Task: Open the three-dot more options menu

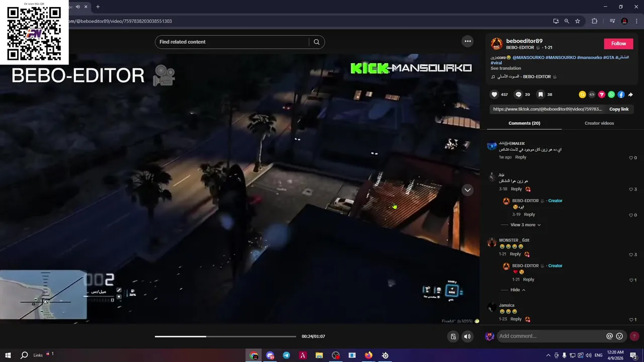Action: [x=467, y=41]
